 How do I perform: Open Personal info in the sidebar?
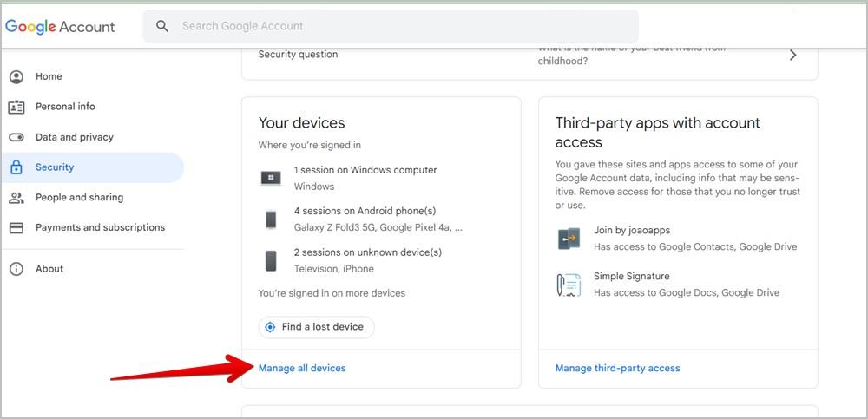tap(92, 107)
